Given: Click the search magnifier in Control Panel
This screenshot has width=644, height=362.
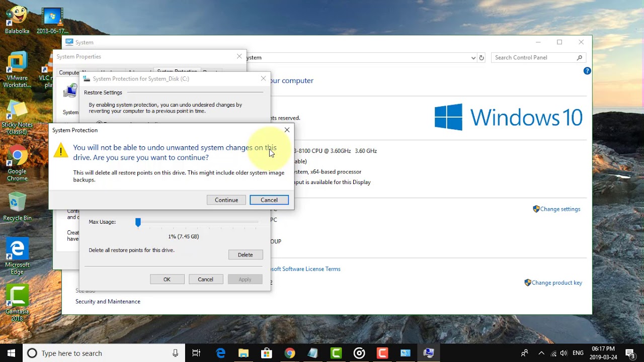Looking at the screenshot, I should click(580, 58).
